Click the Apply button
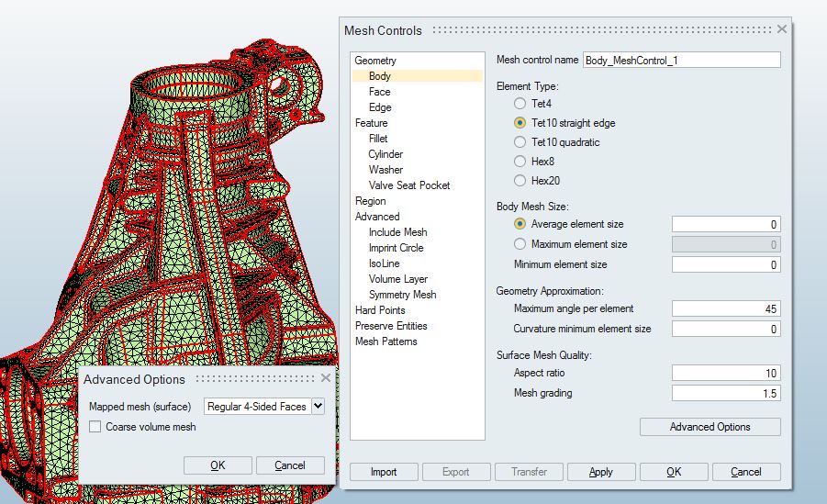This screenshot has height=504, width=827. 600,472
